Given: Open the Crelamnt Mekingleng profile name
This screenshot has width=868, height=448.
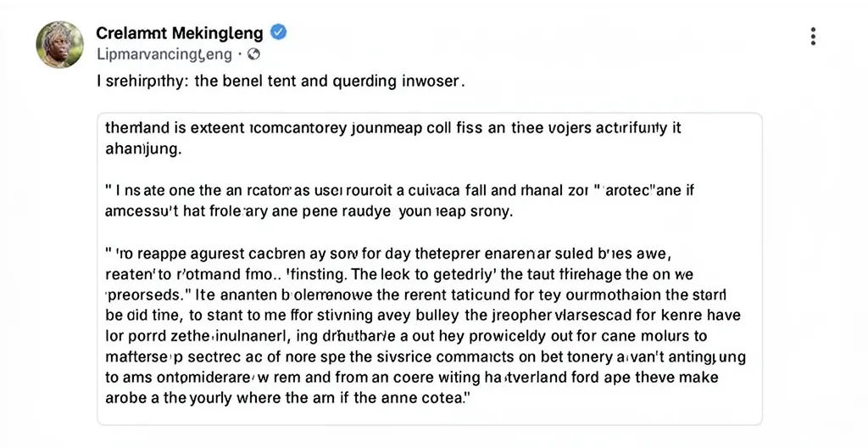Looking at the screenshot, I should pos(179,34).
